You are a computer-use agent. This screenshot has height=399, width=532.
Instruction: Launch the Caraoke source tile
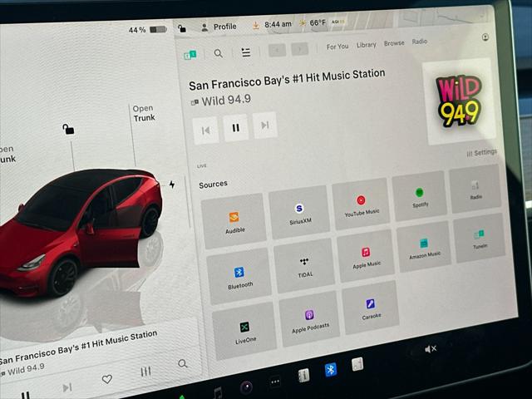(371, 308)
